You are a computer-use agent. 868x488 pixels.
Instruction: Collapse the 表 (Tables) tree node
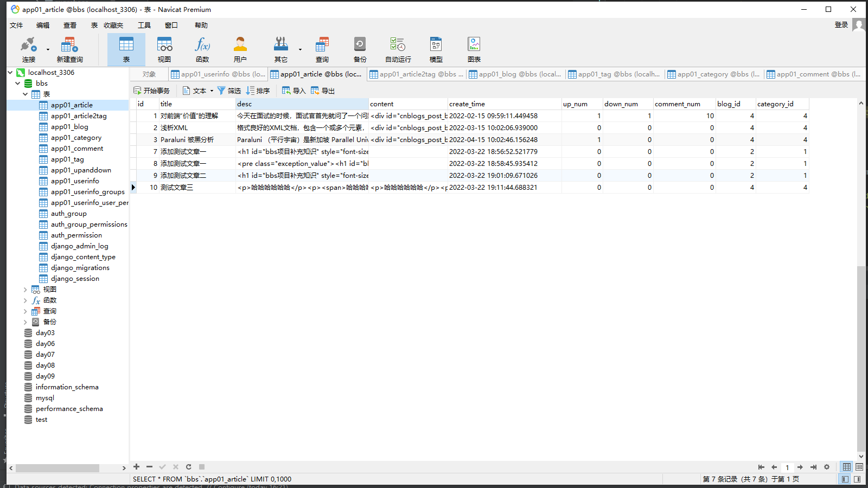click(x=25, y=94)
